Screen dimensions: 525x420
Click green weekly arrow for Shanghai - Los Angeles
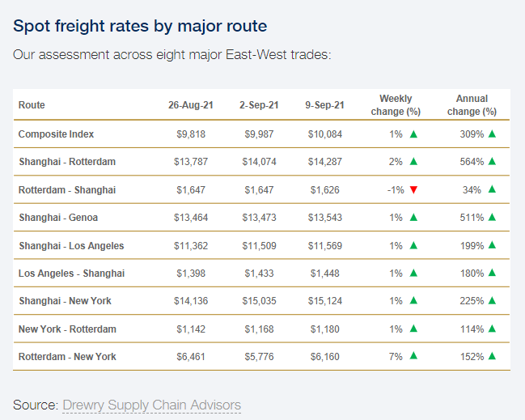click(413, 246)
